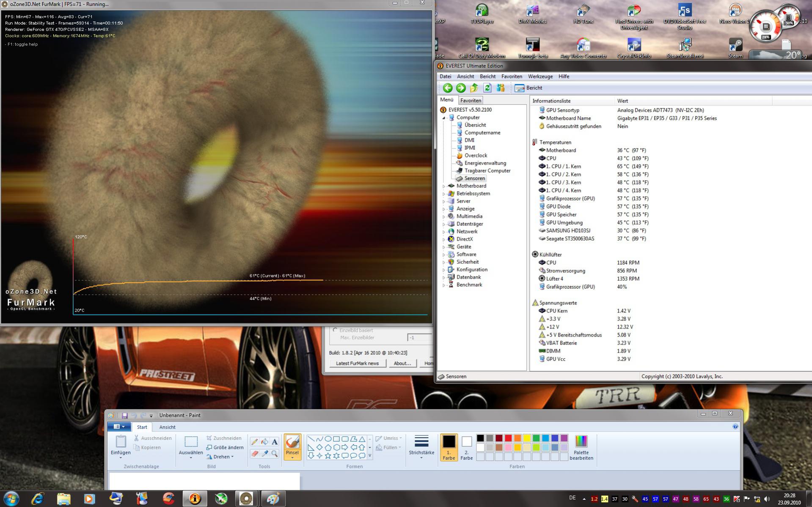Go forward in EVEREST navigation
812x507 pixels.
tap(461, 88)
